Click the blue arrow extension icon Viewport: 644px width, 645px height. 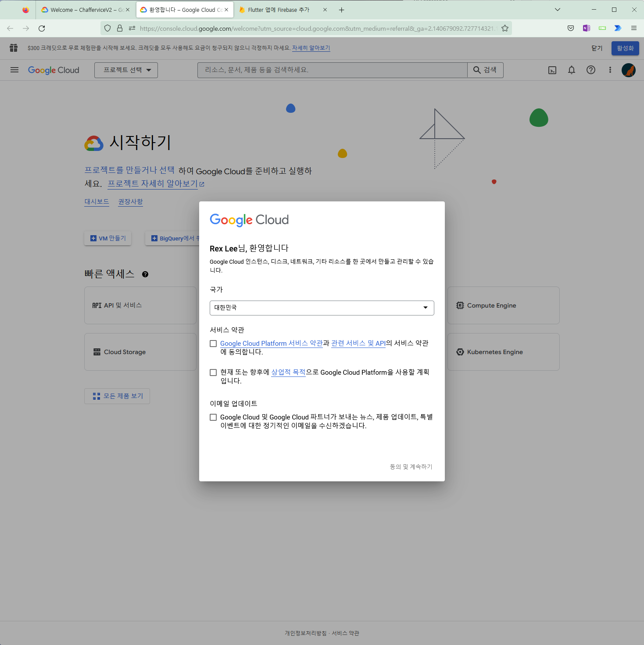pos(618,28)
